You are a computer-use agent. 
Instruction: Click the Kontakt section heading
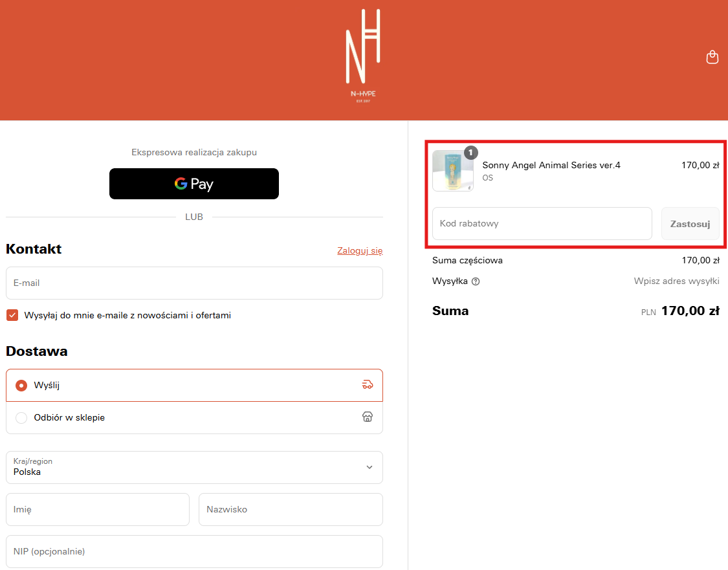click(x=34, y=249)
